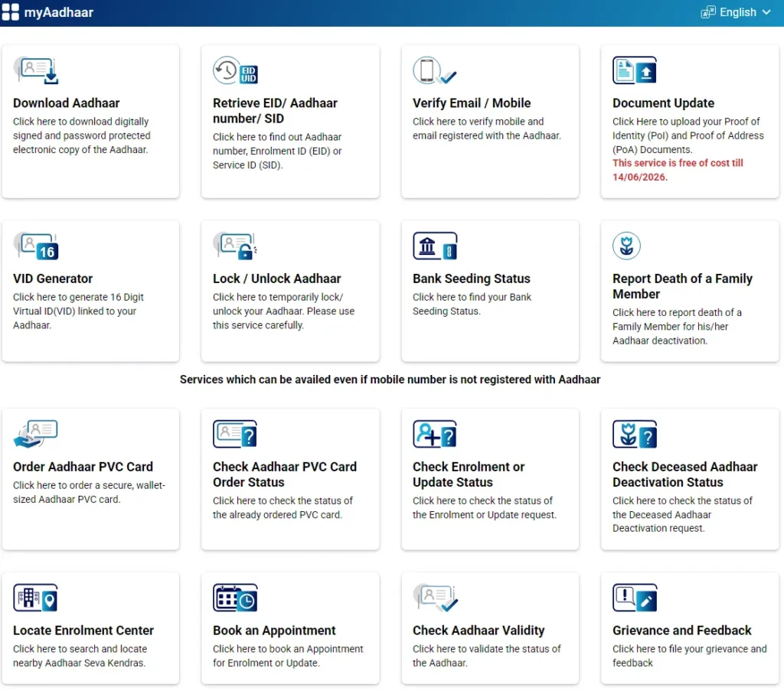Open the Lock / Unlock Aadhaar title

point(276,279)
